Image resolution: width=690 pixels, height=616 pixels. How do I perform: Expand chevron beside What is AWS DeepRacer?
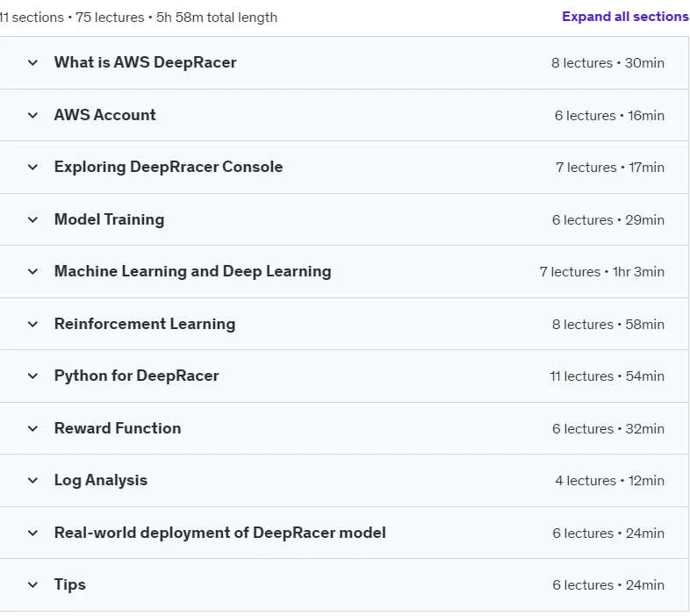click(32, 63)
